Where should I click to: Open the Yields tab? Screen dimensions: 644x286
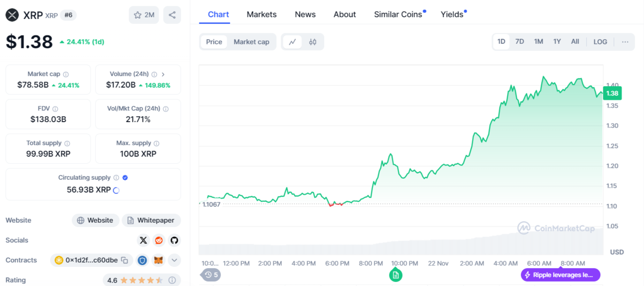coord(452,15)
